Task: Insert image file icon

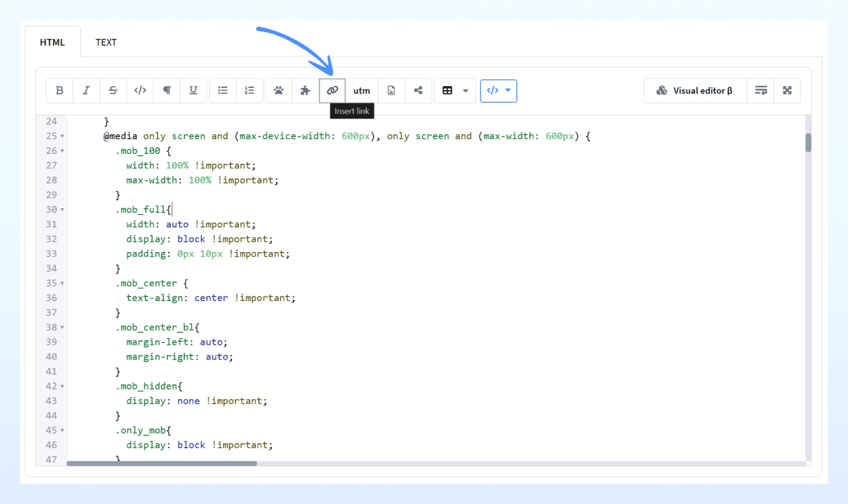Action: (391, 91)
